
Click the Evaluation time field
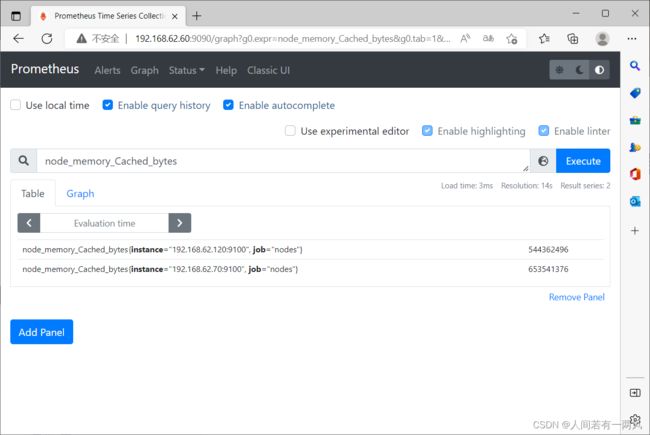coord(104,223)
